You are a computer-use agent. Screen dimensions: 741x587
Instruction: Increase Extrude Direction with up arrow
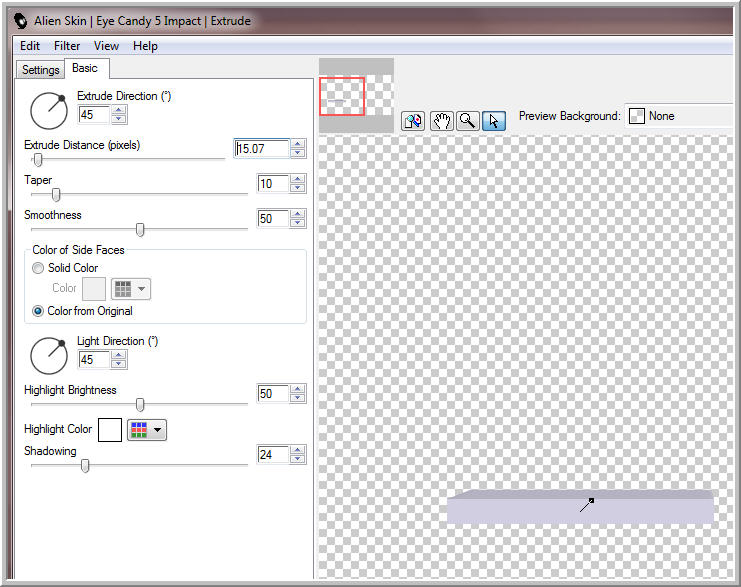click(119, 110)
